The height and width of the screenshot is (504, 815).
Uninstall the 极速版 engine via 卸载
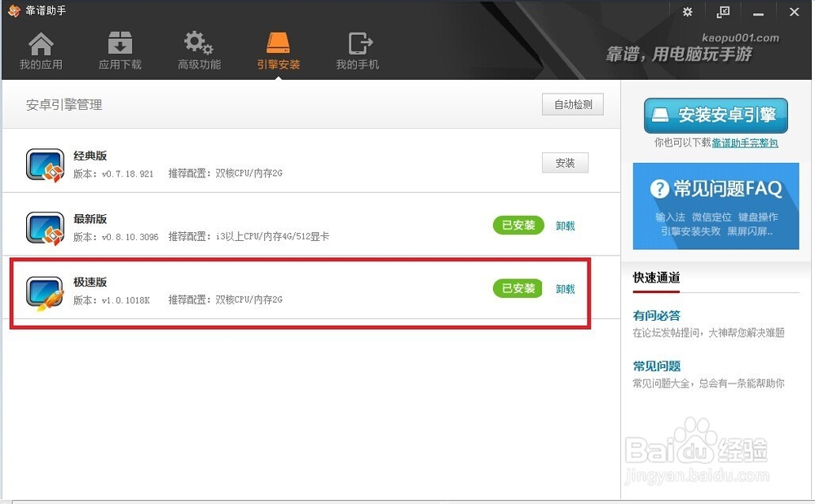coord(565,289)
